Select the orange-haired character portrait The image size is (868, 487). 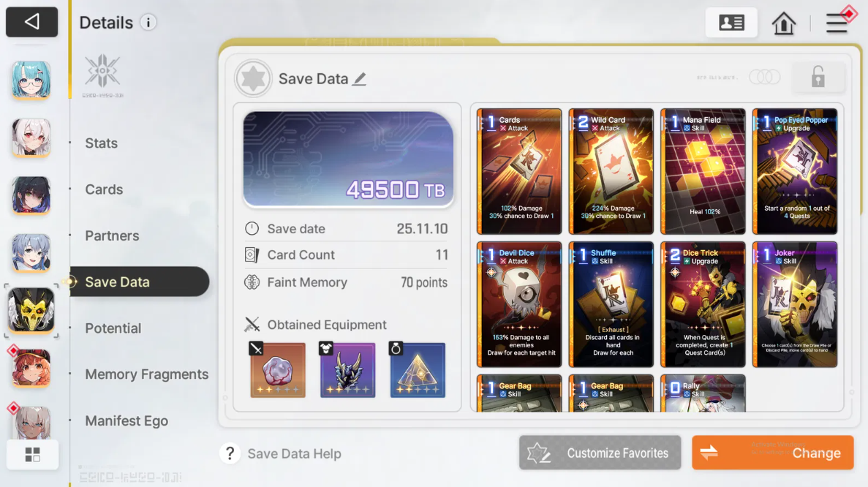coord(31,368)
